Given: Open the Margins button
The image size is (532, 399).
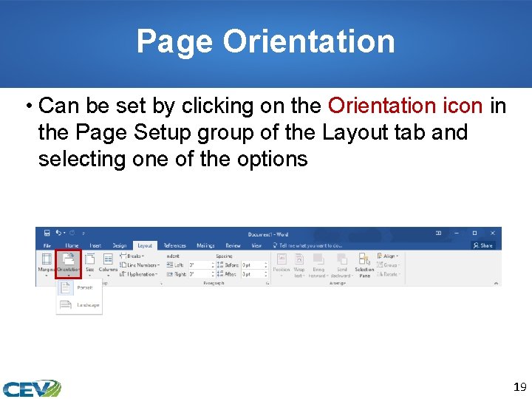Looking at the screenshot, I should [x=46, y=265].
